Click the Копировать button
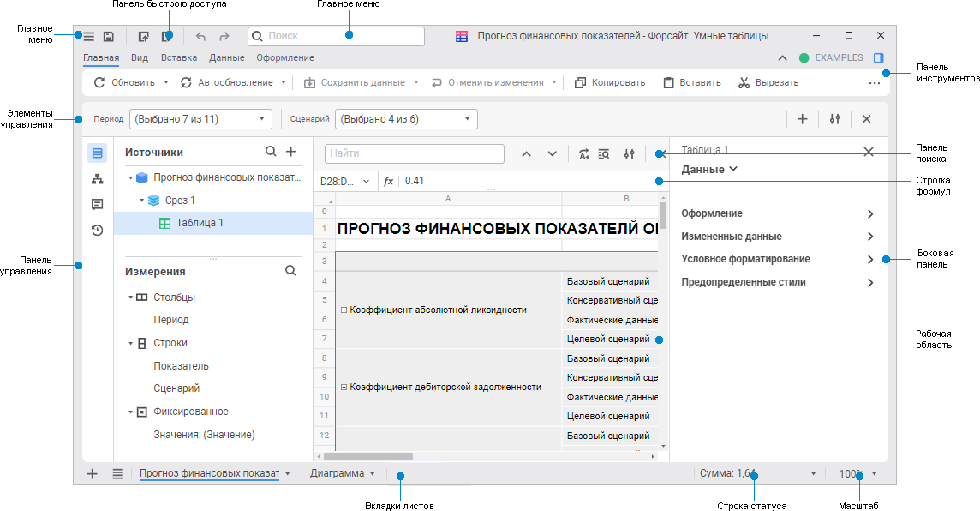This screenshot has height=511, width=980. pos(609,82)
